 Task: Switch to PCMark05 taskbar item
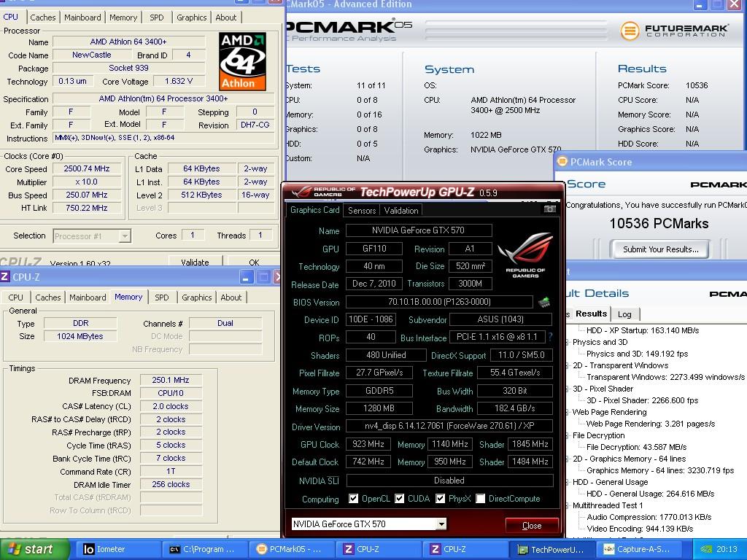point(293,549)
